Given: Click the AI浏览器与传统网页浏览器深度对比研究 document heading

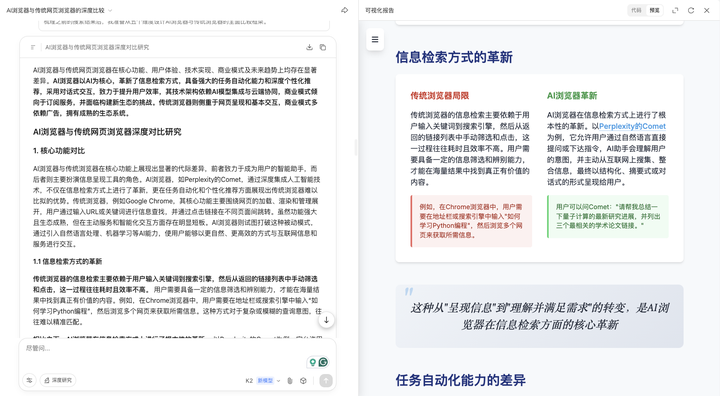Looking at the screenshot, I should coord(107,132).
